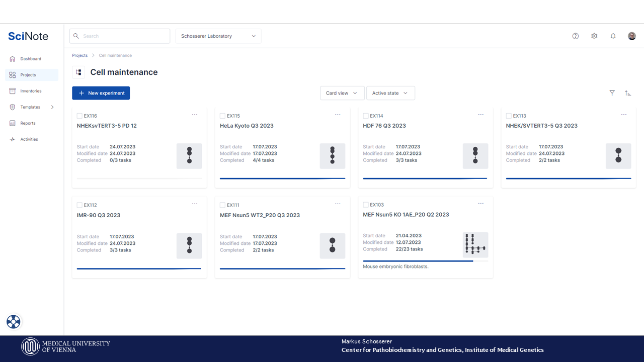Screen dimensions: 644x362
Task: Click the Projects breadcrumb link
Action: 79,55
